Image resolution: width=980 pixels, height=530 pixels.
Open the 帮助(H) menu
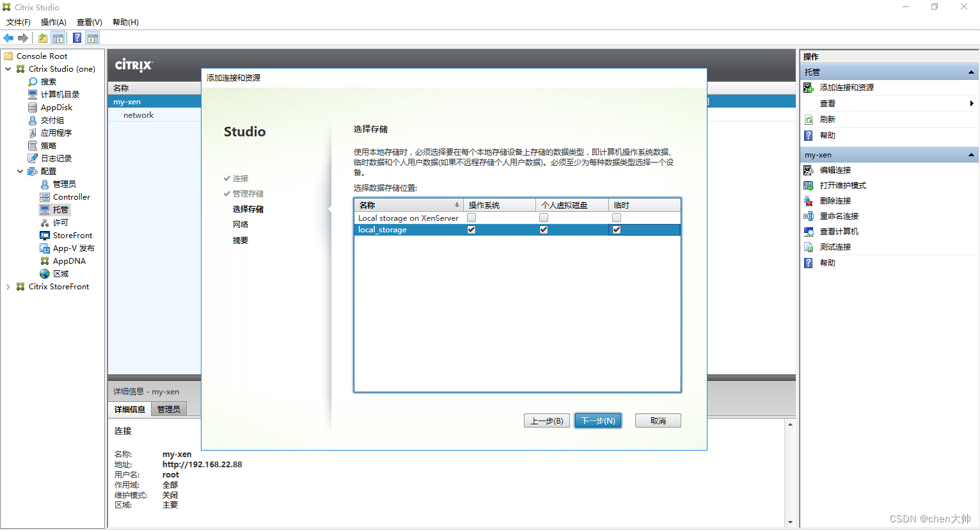pyautogui.click(x=125, y=22)
